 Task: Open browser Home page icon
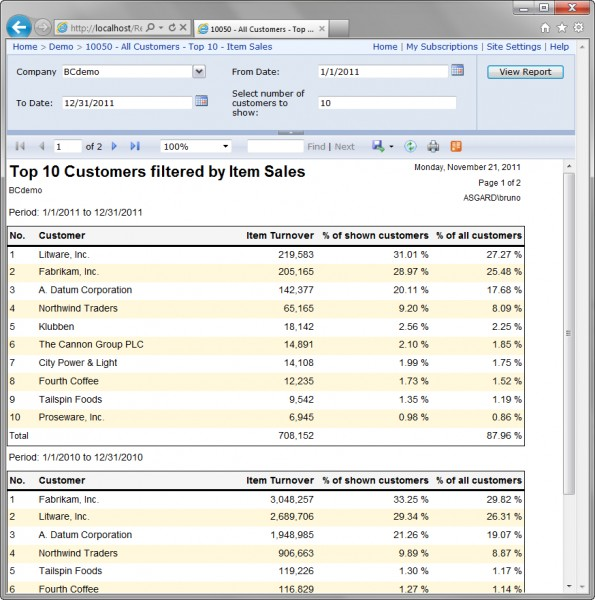pyautogui.click(x=545, y=28)
